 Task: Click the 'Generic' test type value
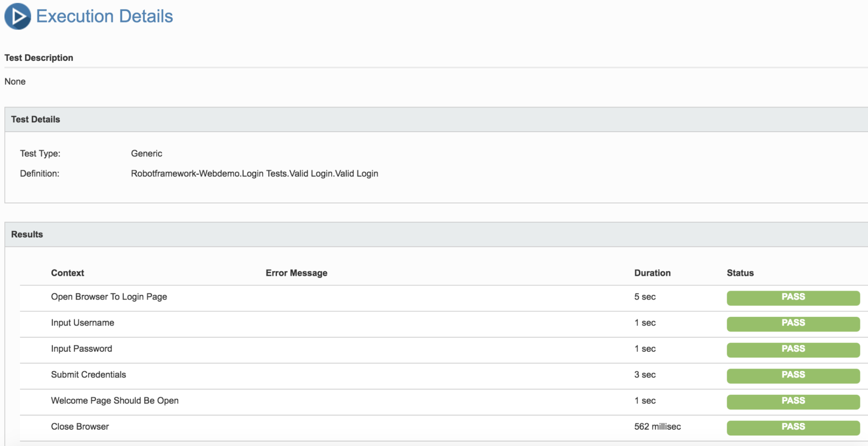pyautogui.click(x=146, y=153)
